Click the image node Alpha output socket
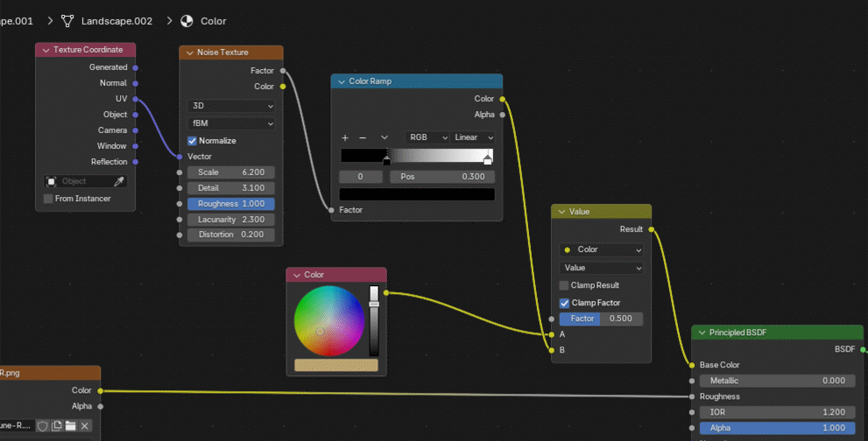868x441 pixels. [x=100, y=406]
